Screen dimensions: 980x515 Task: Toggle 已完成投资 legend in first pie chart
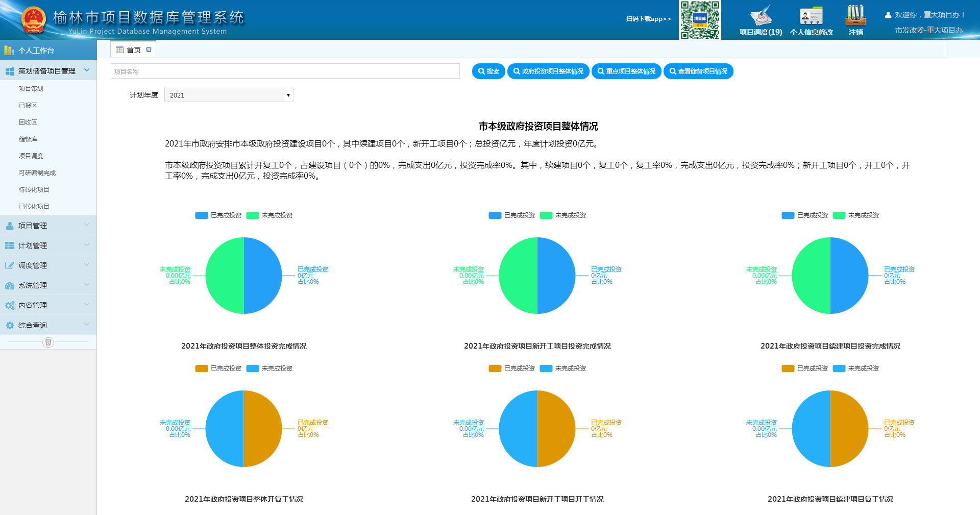click(218, 215)
